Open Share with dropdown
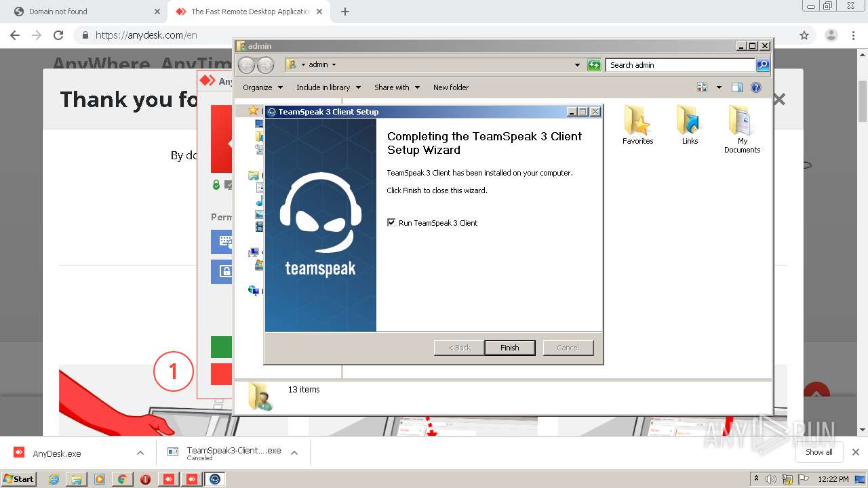The image size is (868, 488). pos(397,87)
